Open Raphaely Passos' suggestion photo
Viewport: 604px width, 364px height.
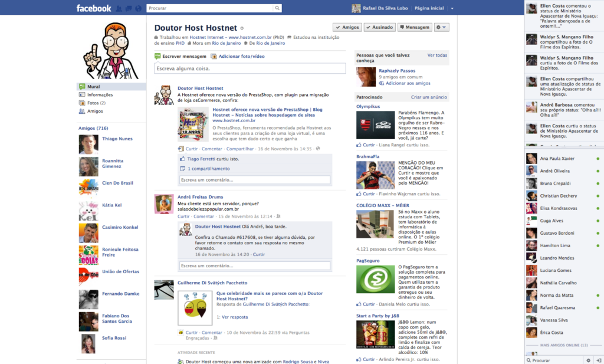pos(366,77)
